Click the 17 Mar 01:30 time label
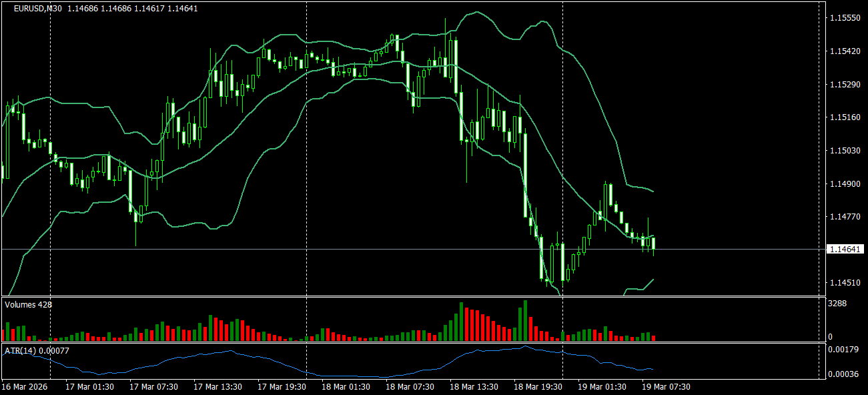This screenshot has height=395, width=868. point(89,387)
